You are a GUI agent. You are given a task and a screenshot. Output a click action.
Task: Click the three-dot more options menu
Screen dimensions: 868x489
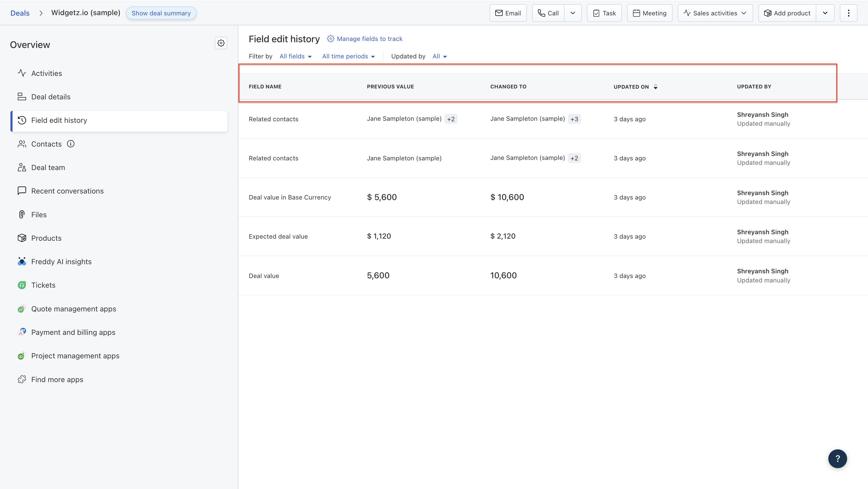[848, 13]
